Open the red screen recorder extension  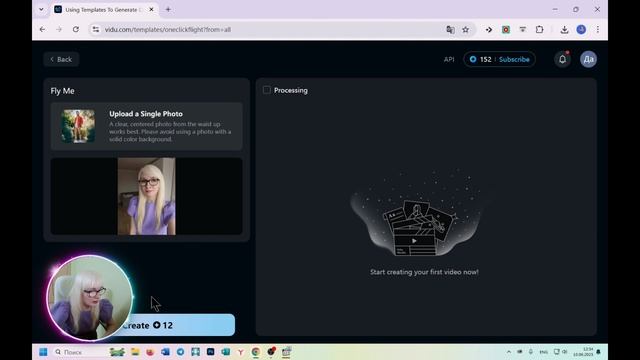pyautogui.click(x=506, y=29)
